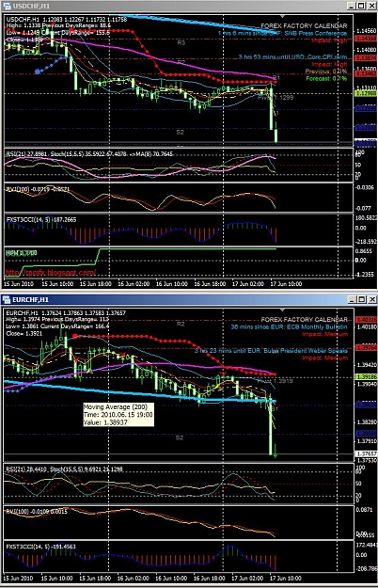Maximize the EURCHF,H1 chart window

tap(361, 299)
